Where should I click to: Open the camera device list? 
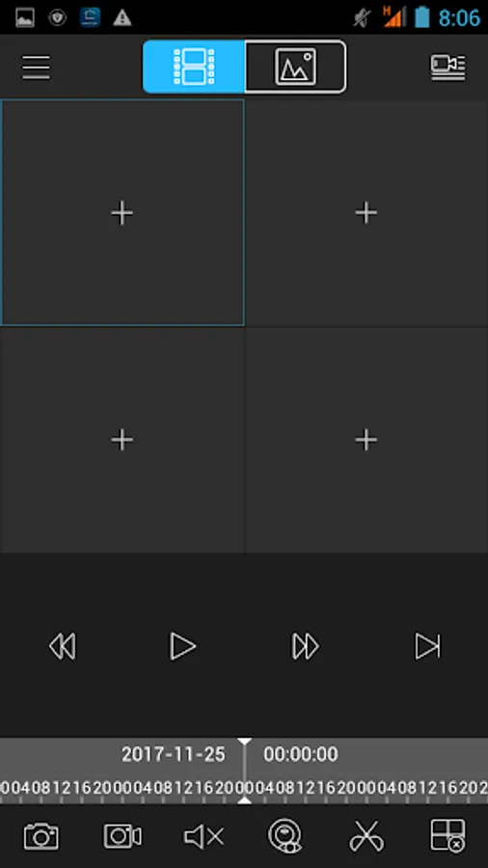coord(447,68)
